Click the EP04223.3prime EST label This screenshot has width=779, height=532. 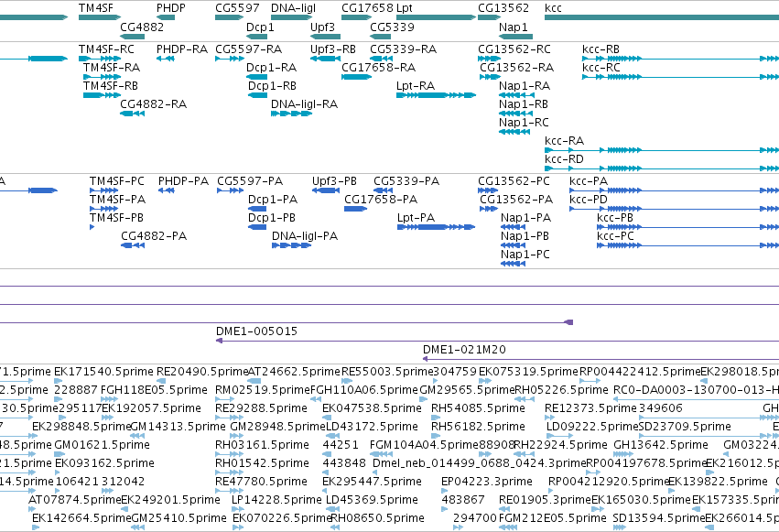click(486, 482)
